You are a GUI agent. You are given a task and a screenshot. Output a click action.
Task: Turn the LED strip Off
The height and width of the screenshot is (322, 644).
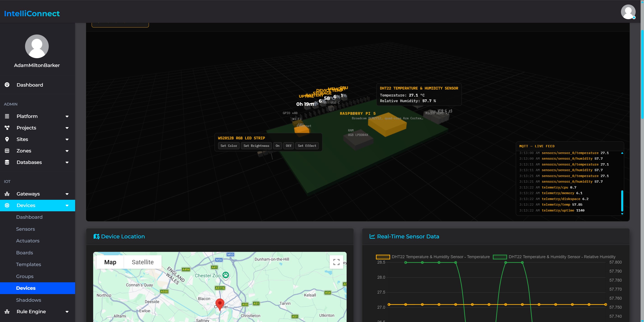[x=289, y=146]
